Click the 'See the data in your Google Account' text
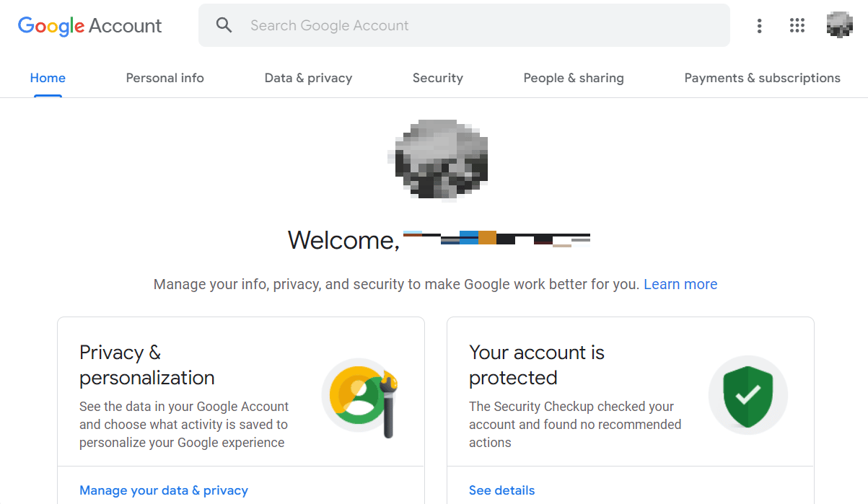 tap(184, 425)
